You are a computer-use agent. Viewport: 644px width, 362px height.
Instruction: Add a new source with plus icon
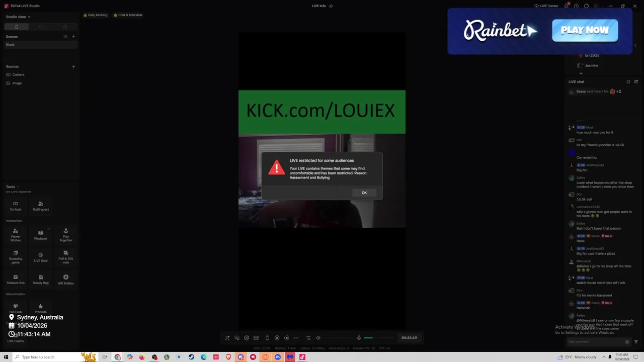(x=73, y=66)
